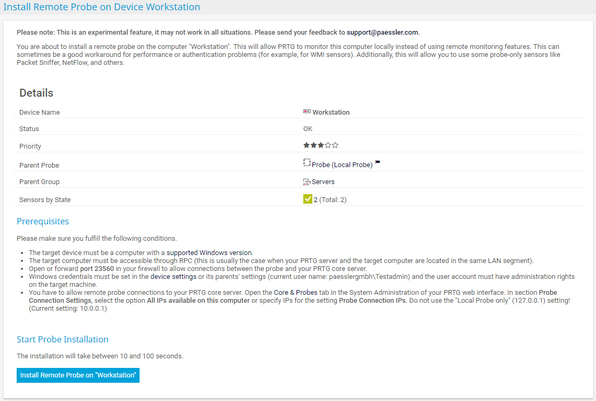
Task: Click Install Remote Probe on "Workstation" button
Action: 78,375
